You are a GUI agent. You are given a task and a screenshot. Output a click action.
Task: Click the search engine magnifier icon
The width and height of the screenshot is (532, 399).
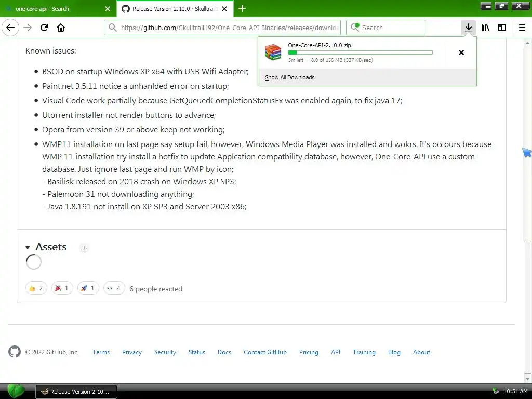tap(355, 27)
